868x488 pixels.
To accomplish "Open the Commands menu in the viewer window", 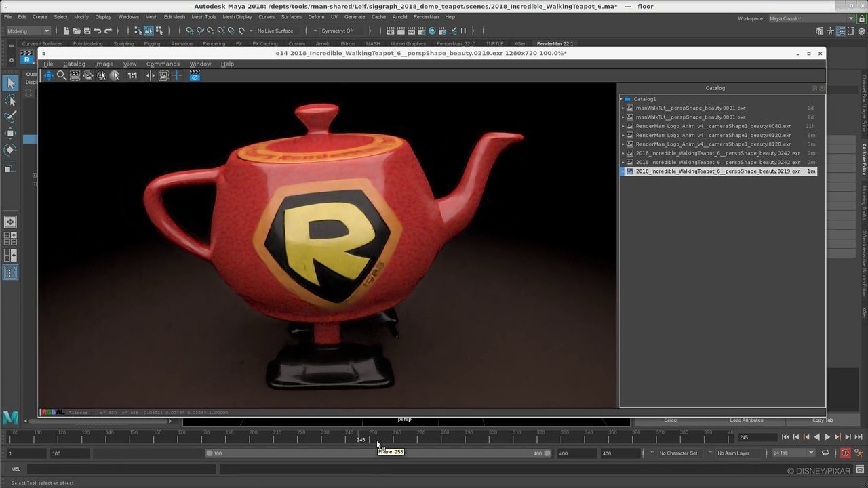I will (163, 64).
